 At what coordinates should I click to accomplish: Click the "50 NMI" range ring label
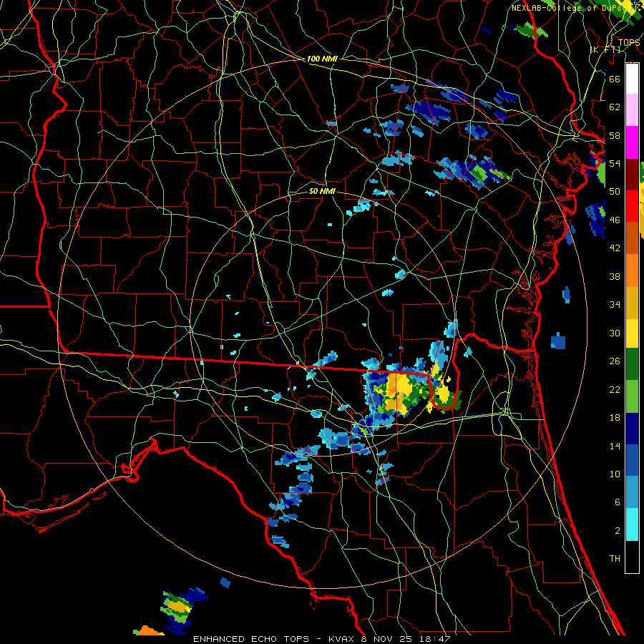[x=322, y=191]
